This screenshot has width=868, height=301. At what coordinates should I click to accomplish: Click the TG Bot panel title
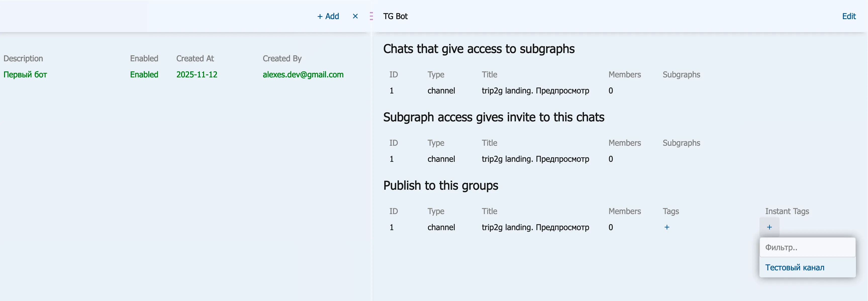coord(395,16)
